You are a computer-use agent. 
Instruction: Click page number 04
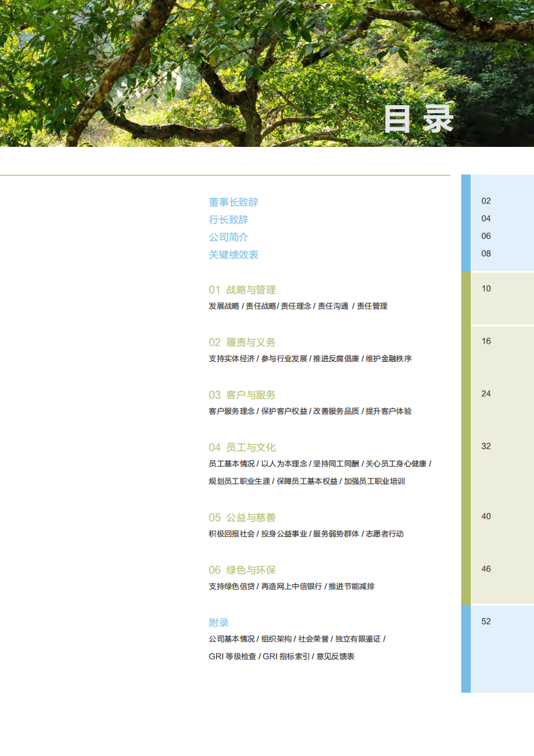click(x=486, y=218)
